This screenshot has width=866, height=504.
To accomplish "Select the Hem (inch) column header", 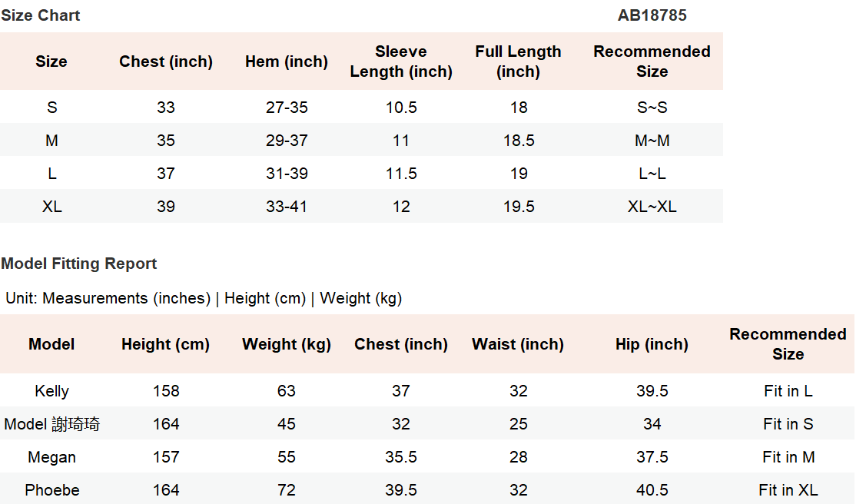I will (287, 61).
